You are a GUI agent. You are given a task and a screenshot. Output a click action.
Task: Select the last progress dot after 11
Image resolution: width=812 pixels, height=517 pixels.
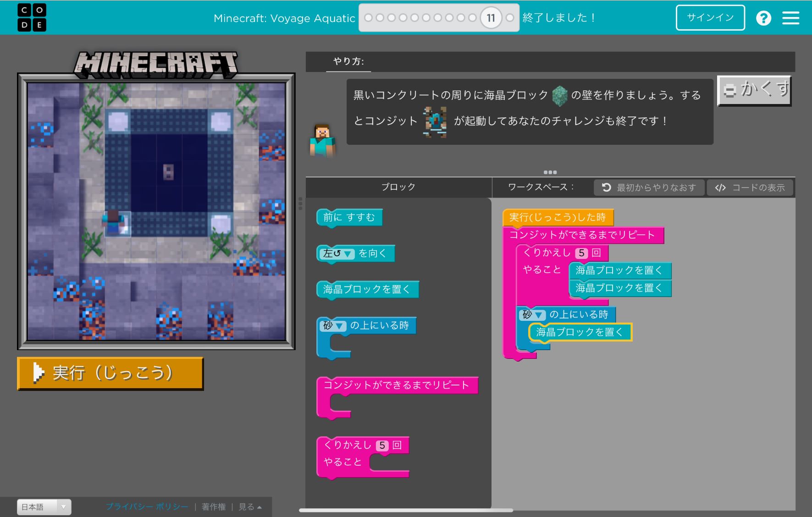[509, 18]
